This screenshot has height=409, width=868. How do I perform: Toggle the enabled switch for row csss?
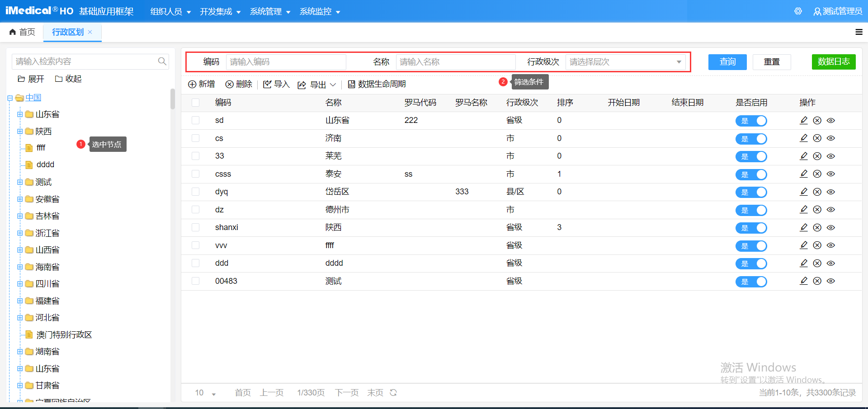751,174
